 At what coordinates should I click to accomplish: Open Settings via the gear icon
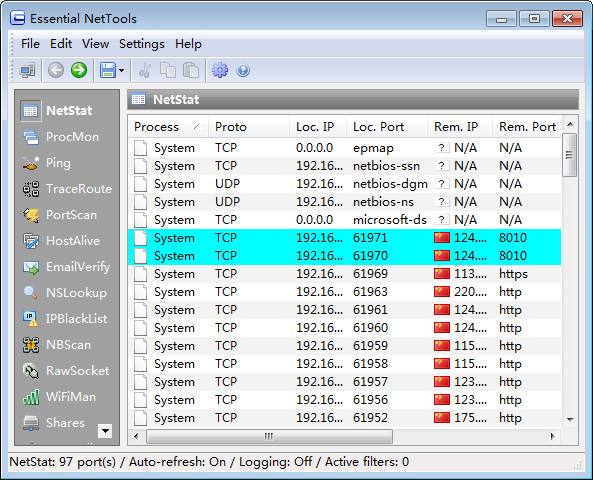coord(220,70)
